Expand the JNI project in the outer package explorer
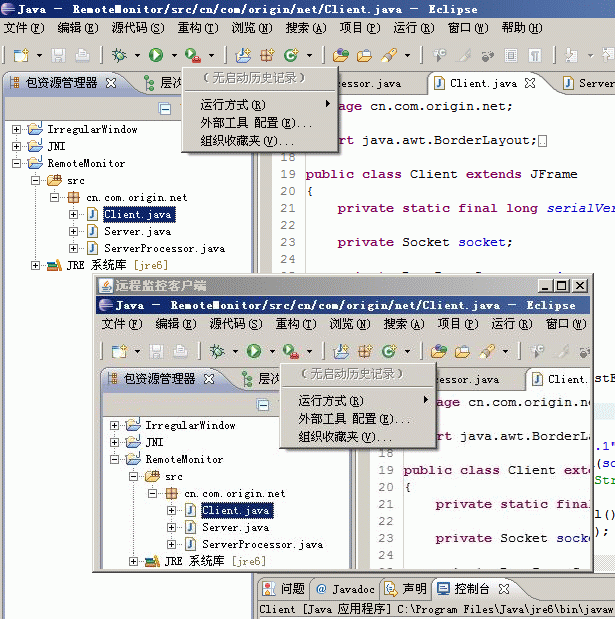 (x=17, y=146)
